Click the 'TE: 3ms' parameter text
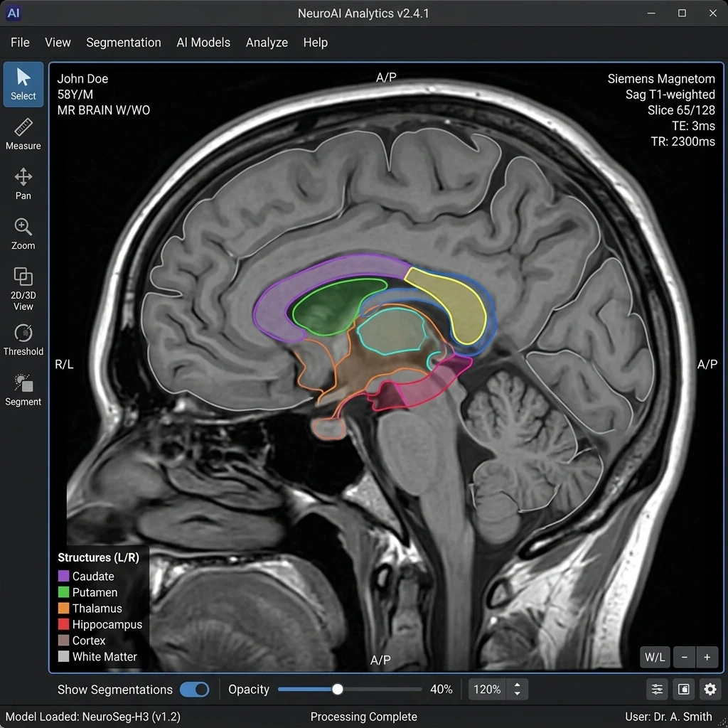The height and width of the screenshot is (728, 728). tap(693, 126)
